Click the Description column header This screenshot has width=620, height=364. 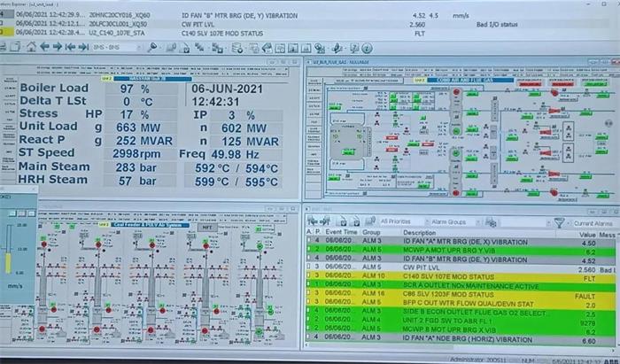coord(420,232)
